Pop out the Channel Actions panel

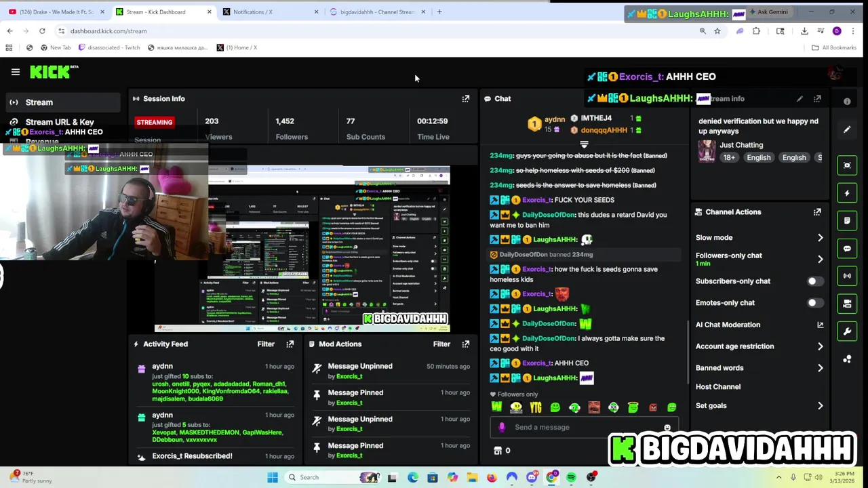tap(817, 212)
